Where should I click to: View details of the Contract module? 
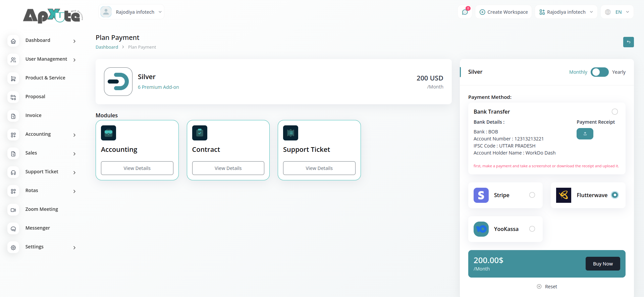228,168
